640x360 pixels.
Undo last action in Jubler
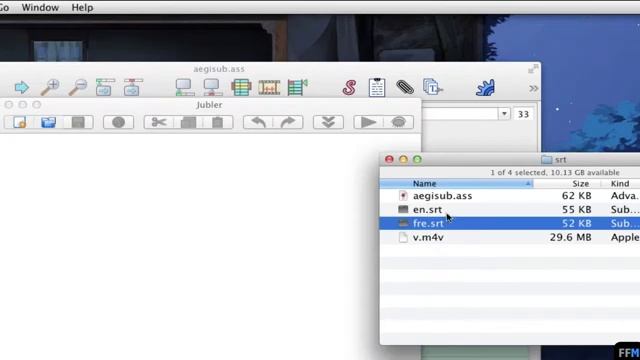coord(258,122)
